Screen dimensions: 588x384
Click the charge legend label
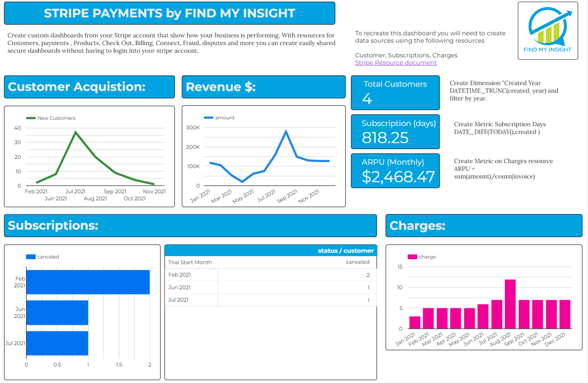(427, 257)
